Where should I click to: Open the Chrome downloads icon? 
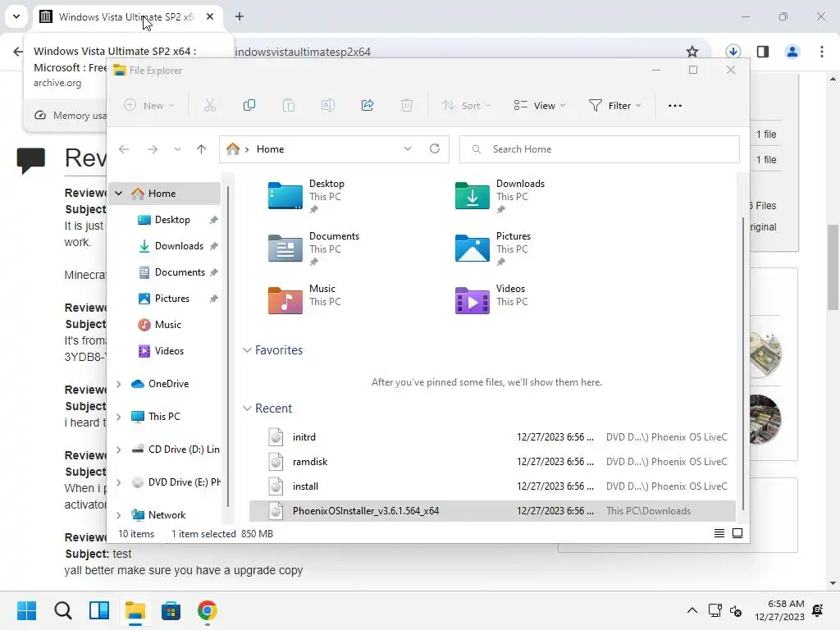coord(733,52)
